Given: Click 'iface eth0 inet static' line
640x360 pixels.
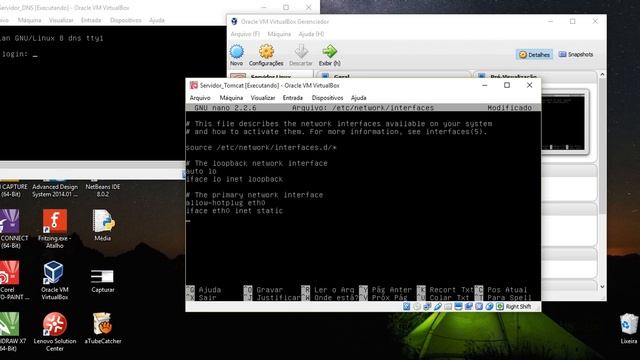Looking at the screenshot, I should pyautogui.click(x=234, y=211).
